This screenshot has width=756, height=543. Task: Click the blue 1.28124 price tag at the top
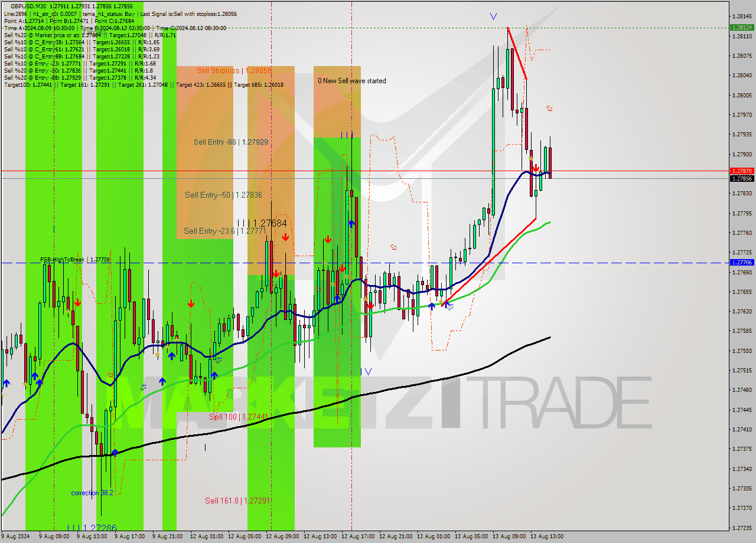point(742,27)
